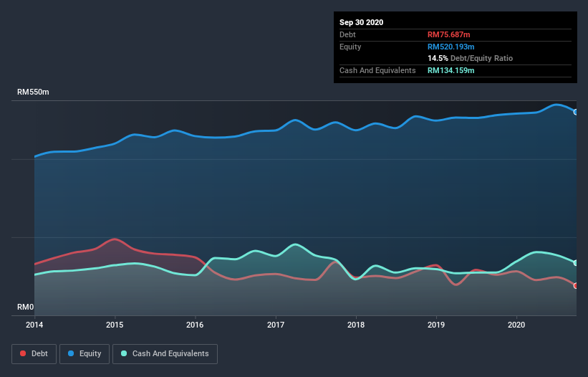
Task: Click the RM0 y-axis label
Action: pos(26,307)
